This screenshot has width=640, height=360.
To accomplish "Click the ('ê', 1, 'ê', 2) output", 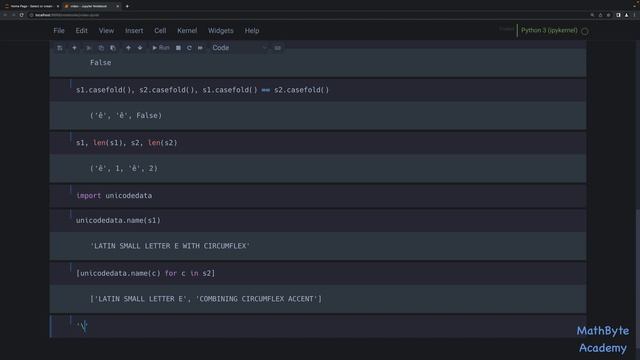I will [x=124, y=168].
